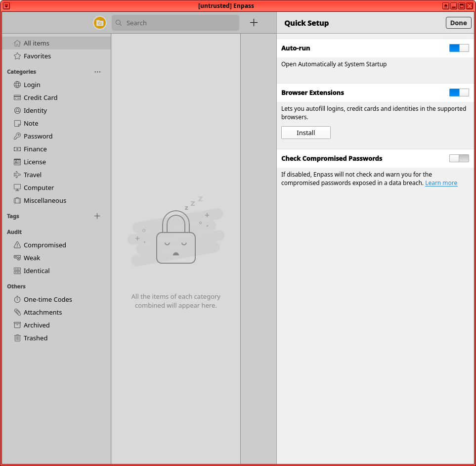Click the plus icon to add item

pos(254,23)
